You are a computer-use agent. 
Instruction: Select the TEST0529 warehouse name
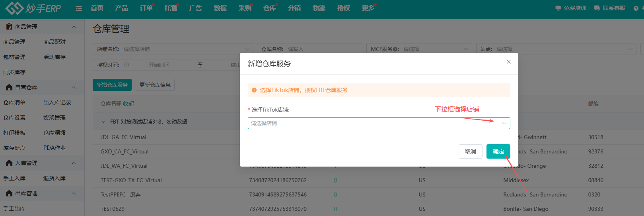113,209
